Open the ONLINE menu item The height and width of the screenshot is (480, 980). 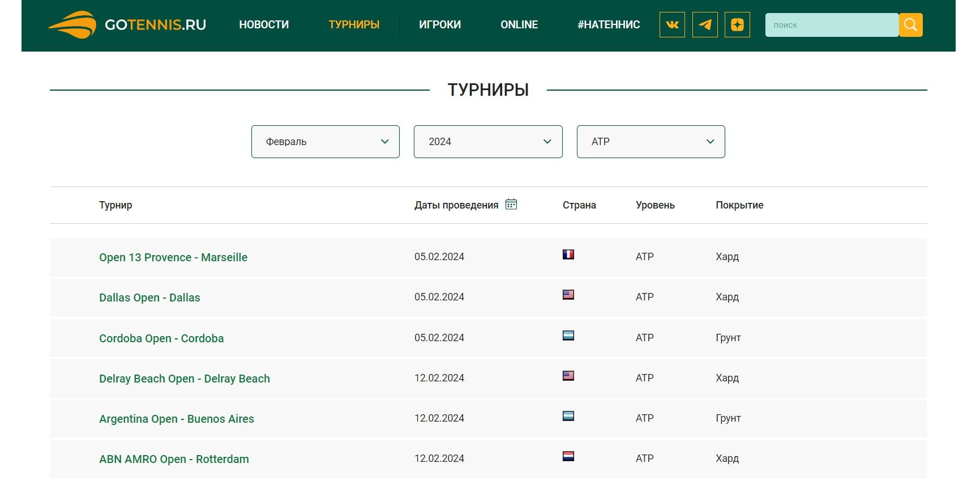point(519,25)
